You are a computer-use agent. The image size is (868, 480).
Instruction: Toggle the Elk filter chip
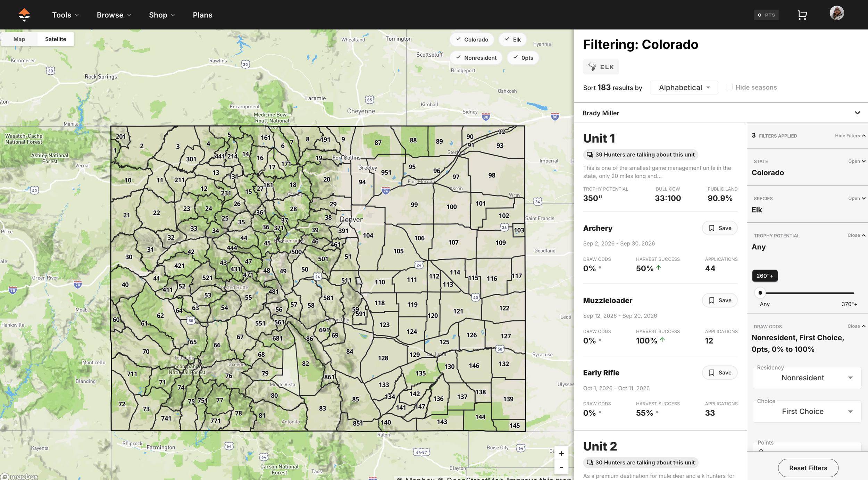[x=512, y=40]
